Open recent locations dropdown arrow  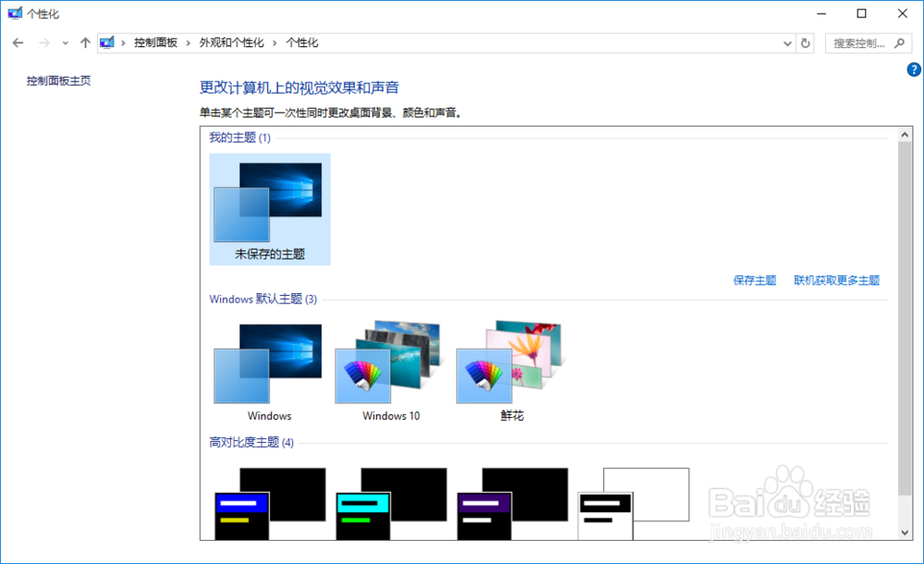tap(65, 43)
